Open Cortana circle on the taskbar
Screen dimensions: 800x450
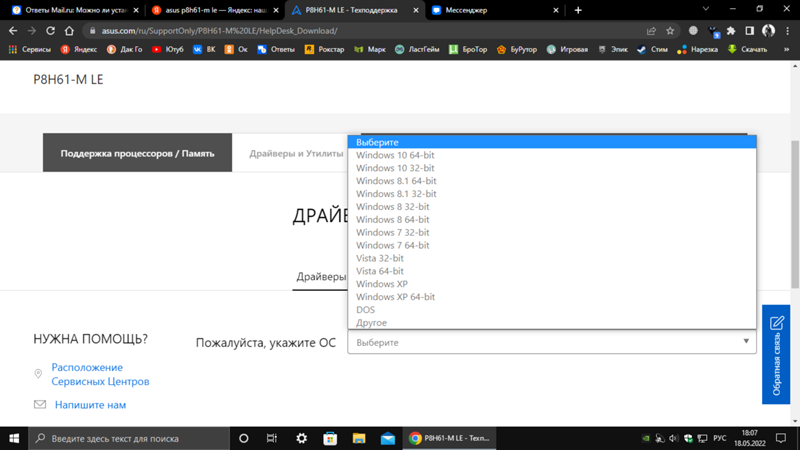(243, 438)
